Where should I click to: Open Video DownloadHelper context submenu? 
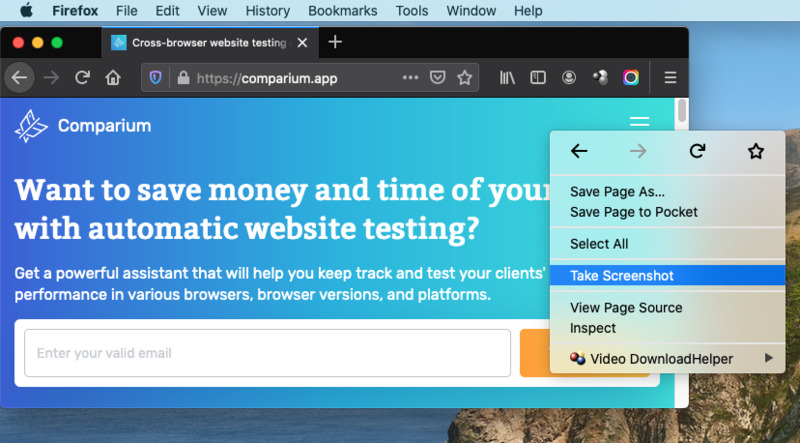pos(667,359)
